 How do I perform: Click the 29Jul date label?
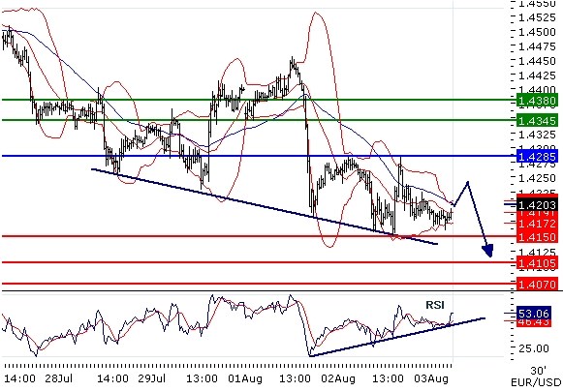pos(151,378)
